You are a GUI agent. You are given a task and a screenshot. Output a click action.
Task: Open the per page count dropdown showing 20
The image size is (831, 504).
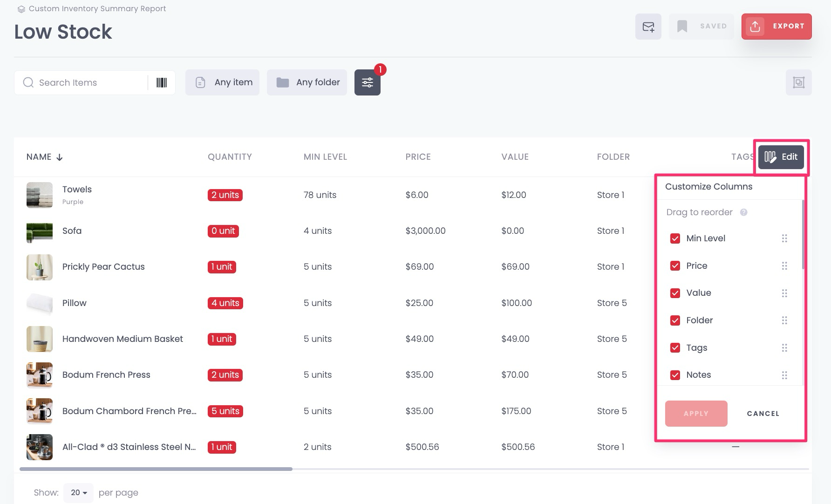78,492
